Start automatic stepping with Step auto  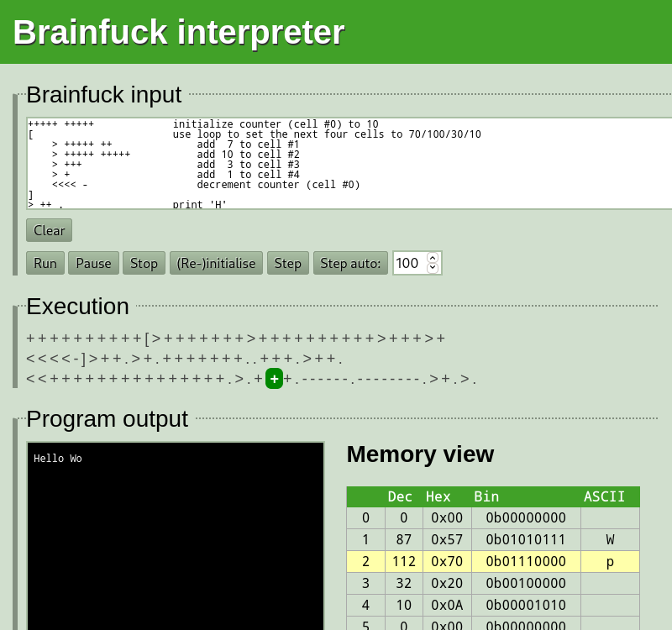pos(350,262)
